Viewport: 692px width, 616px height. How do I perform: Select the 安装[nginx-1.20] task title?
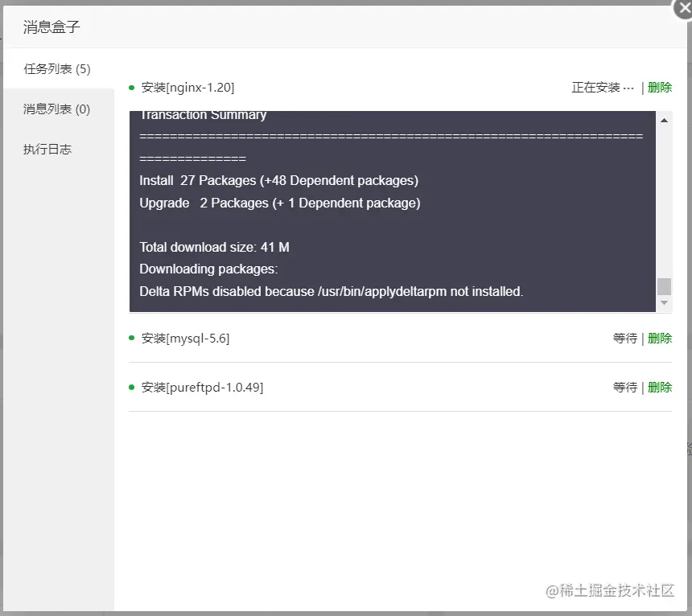tap(187, 88)
